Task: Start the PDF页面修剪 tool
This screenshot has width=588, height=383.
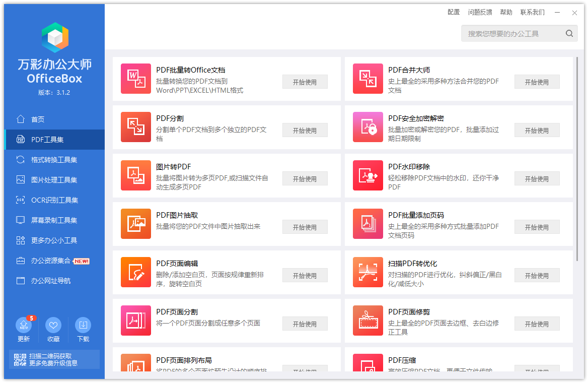Action: tap(537, 324)
